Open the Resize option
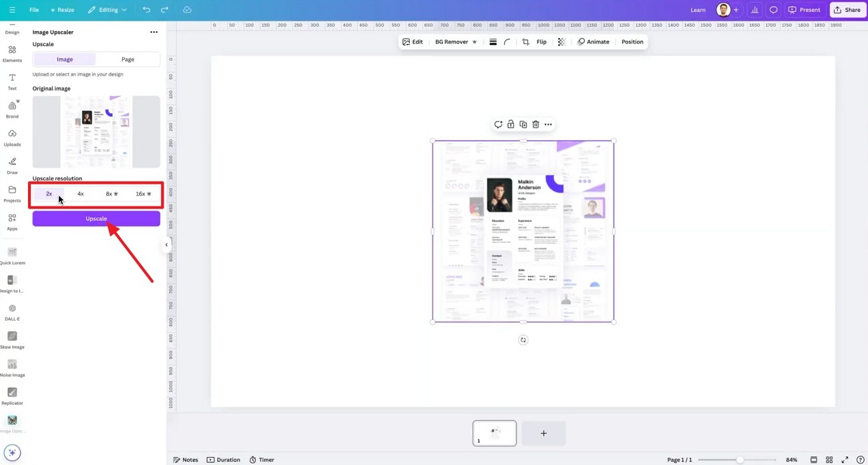Viewport: 868px width, 465px height. point(62,10)
